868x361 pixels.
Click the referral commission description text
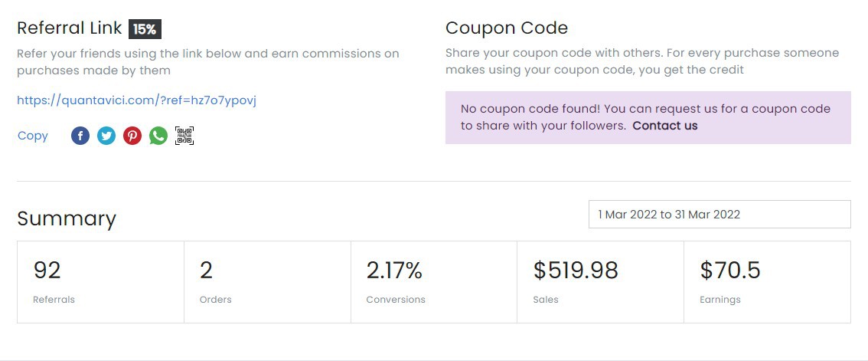(x=208, y=62)
